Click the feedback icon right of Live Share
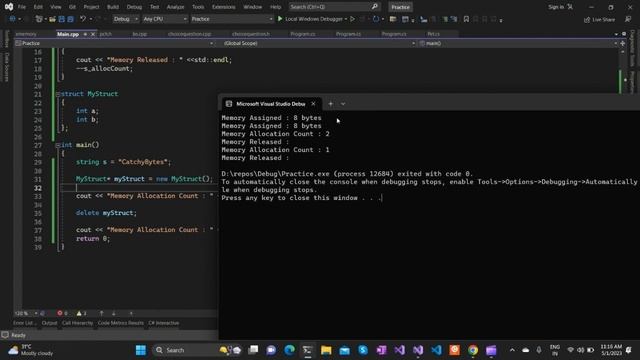This screenshot has height=360, width=640. 628,19
